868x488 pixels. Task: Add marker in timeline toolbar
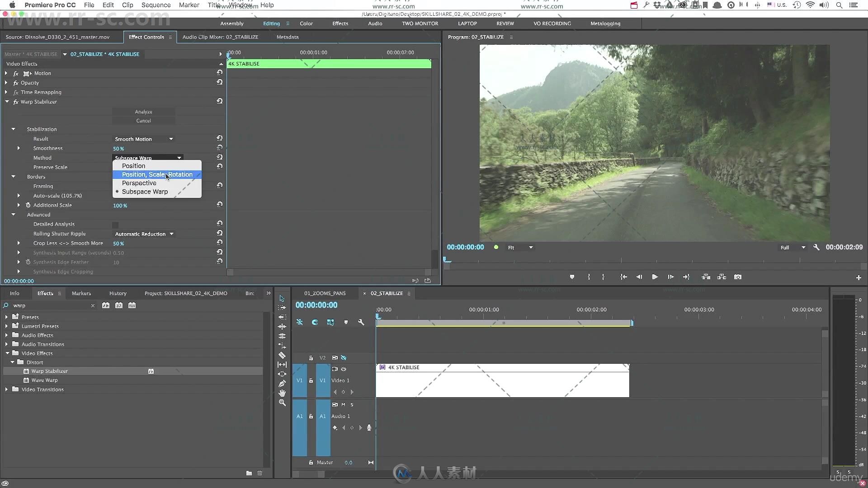pos(346,322)
